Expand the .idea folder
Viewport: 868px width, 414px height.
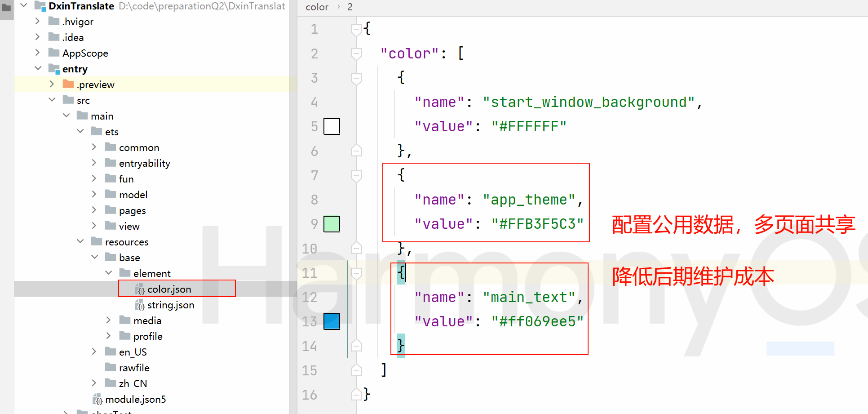click(38, 37)
